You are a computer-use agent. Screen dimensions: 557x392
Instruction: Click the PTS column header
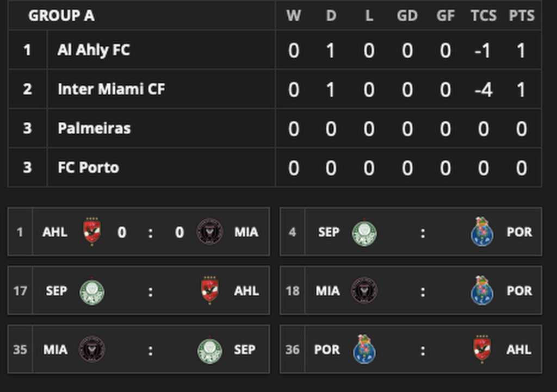click(521, 16)
